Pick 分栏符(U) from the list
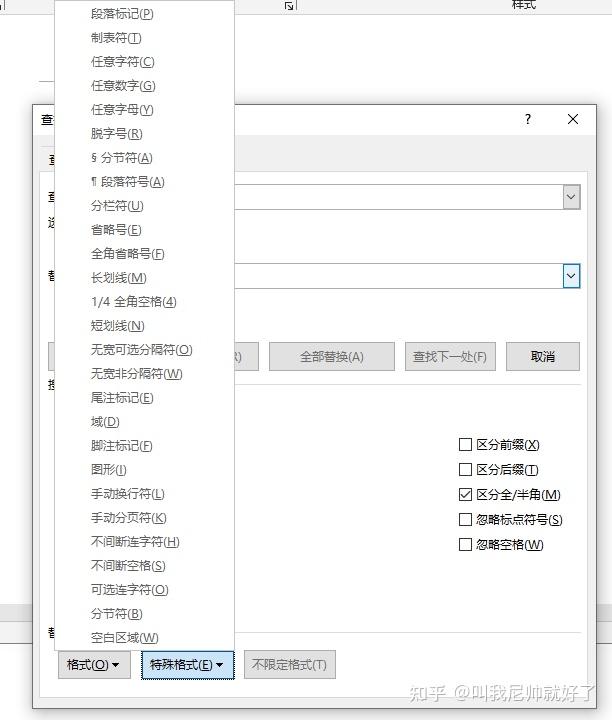The width and height of the screenshot is (612, 720). [x=117, y=206]
